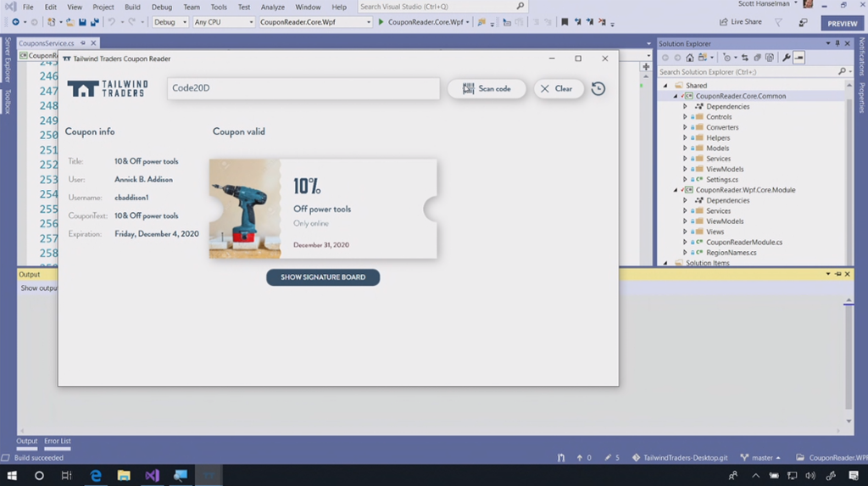Open Solution Explorer properties wrench icon
This screenshot has height=486, width=868.
[786, 58]
